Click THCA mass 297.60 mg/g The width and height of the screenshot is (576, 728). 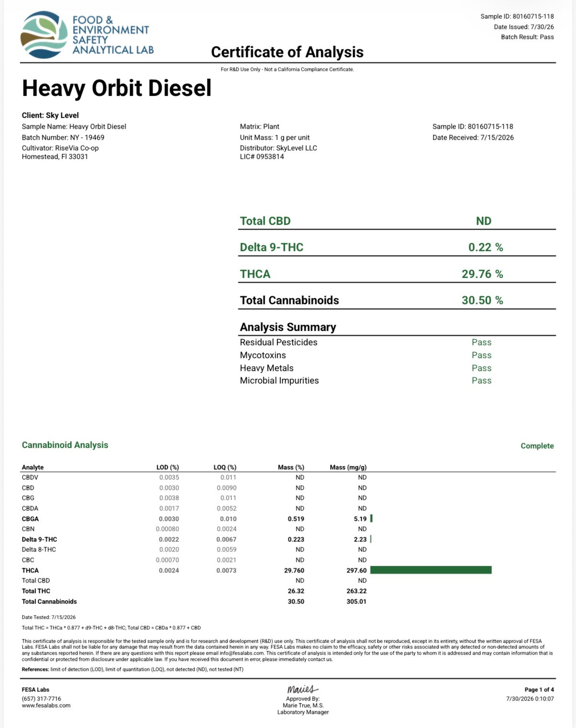(356, 570)
